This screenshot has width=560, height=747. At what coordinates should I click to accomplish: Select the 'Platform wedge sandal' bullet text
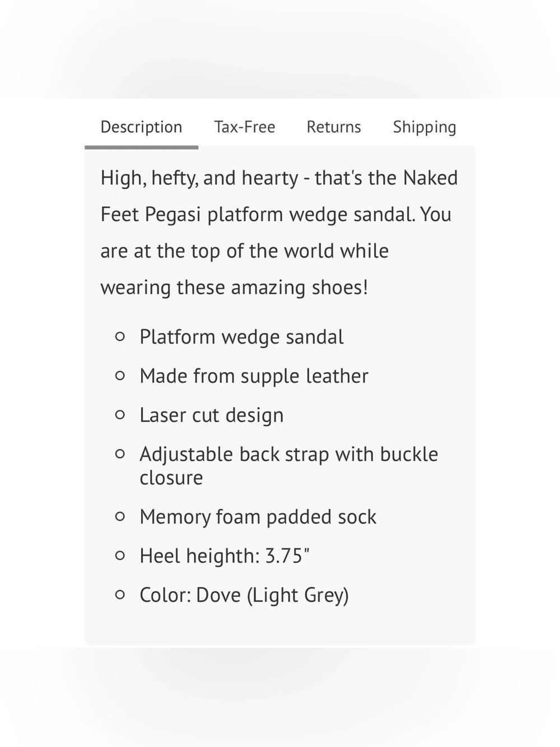coord(241,337)
